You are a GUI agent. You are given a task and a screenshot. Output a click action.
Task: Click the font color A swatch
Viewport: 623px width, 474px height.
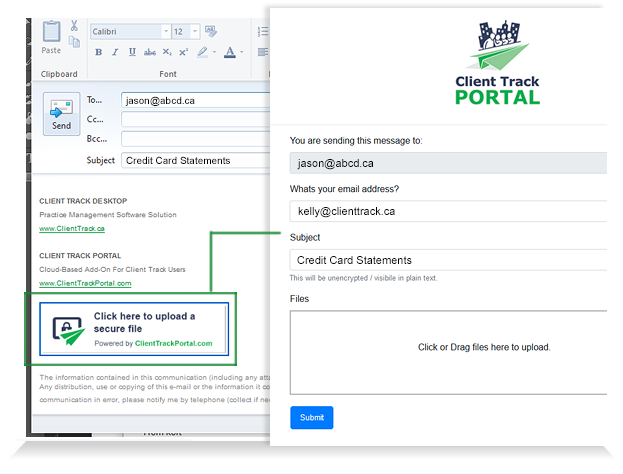[x=229, y=52]
